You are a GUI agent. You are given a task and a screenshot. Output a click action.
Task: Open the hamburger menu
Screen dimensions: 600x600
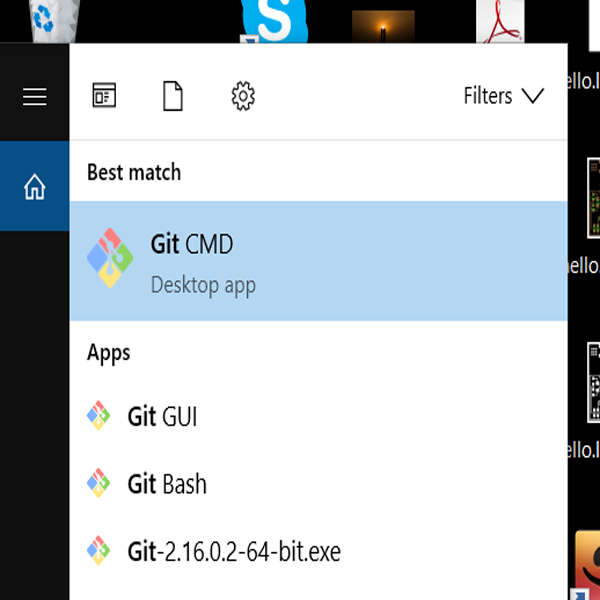(35, 96)
